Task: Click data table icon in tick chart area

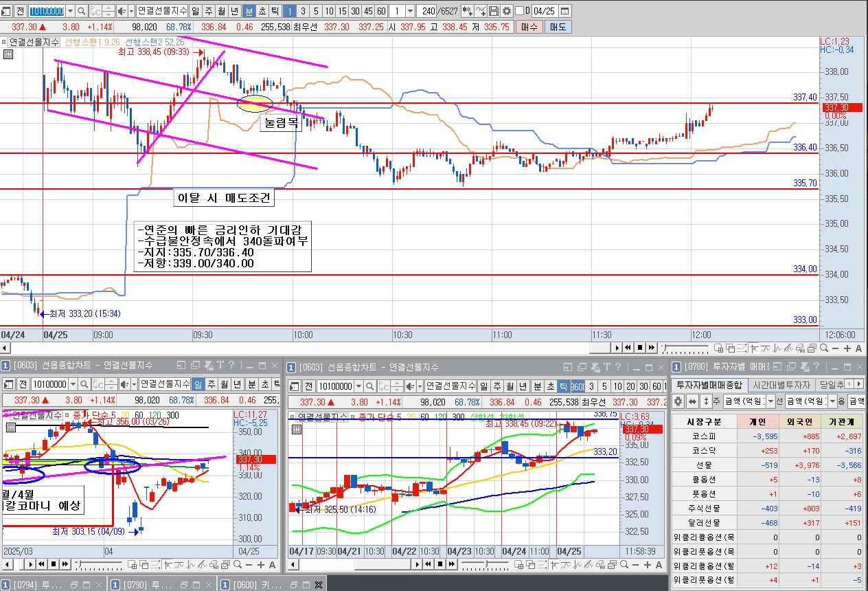Action: [x=296, y=429]
